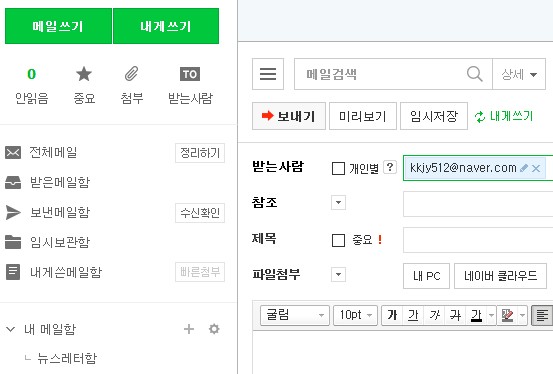The height and width of the screenshot is (374, 553).
Task: Expand the 파일첨부 dropdown arrow
Action: tap(338, 275)
